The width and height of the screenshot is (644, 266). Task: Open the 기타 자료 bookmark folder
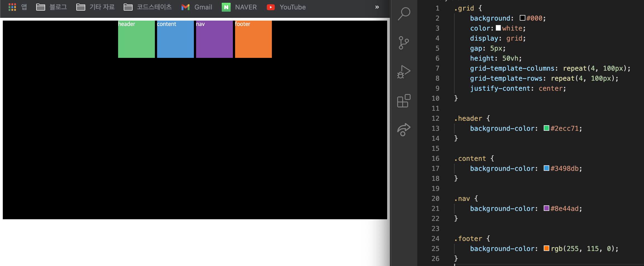pos(96,7)
